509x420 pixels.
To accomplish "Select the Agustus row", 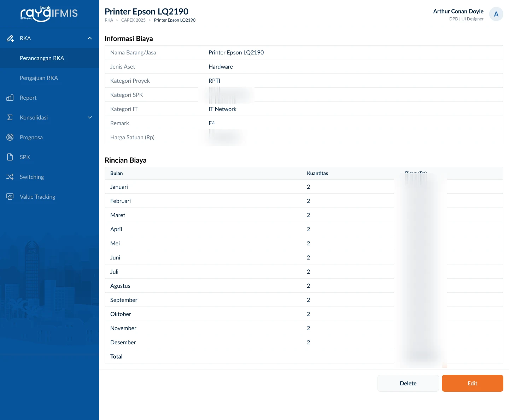I will 304,286.
